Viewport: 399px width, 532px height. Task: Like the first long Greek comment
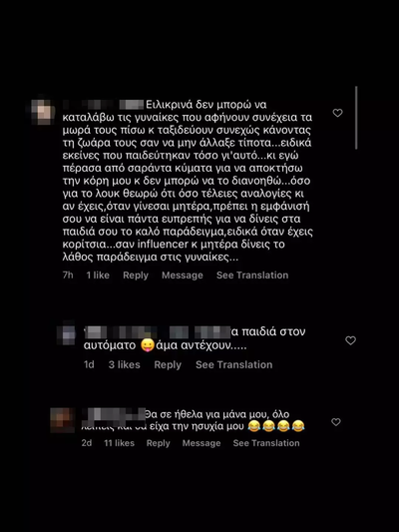337,113
